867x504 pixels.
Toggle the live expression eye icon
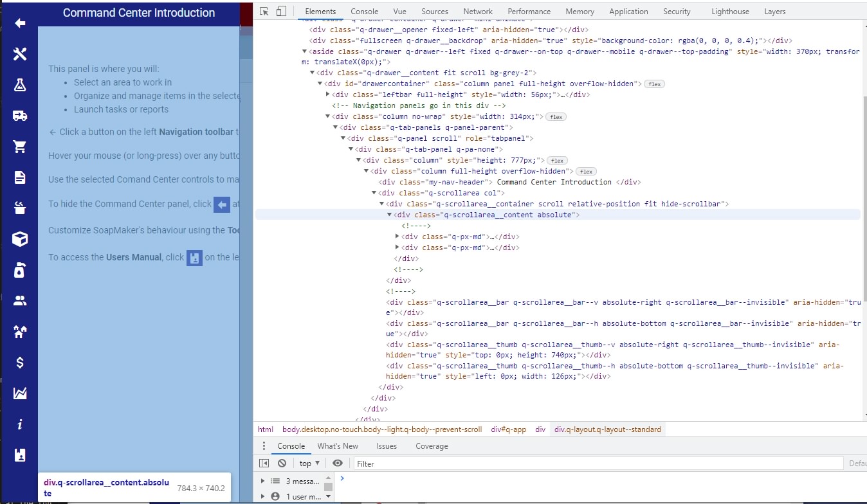(x=337, y=463)
